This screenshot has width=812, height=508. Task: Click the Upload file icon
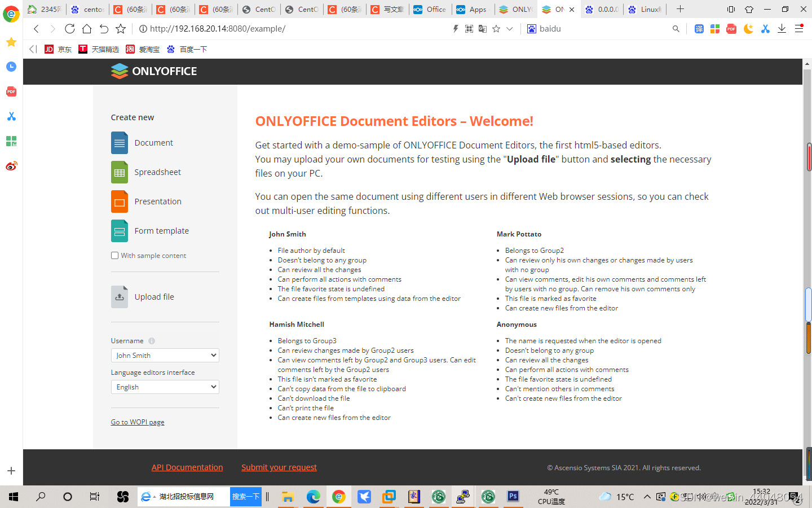[120, 297]
